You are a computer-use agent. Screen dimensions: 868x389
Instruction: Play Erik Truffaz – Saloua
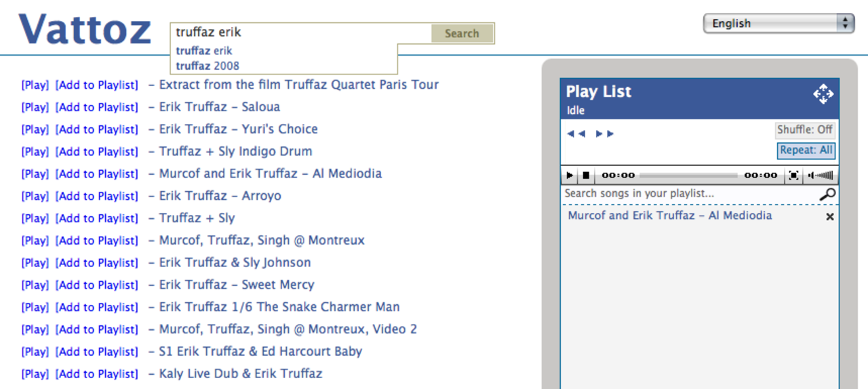[35, 107]
